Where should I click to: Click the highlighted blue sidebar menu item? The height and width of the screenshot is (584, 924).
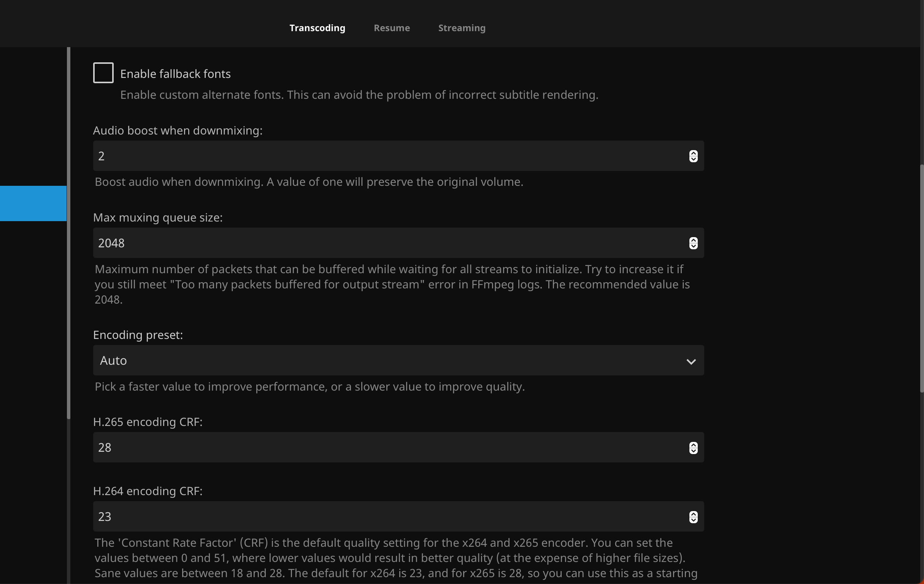33,203
